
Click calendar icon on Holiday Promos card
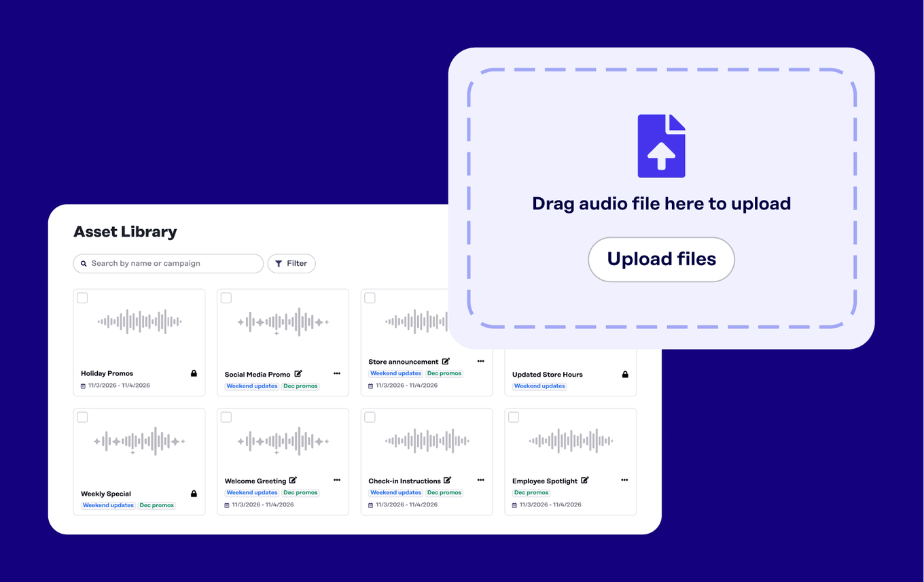(x=84, y=386)
